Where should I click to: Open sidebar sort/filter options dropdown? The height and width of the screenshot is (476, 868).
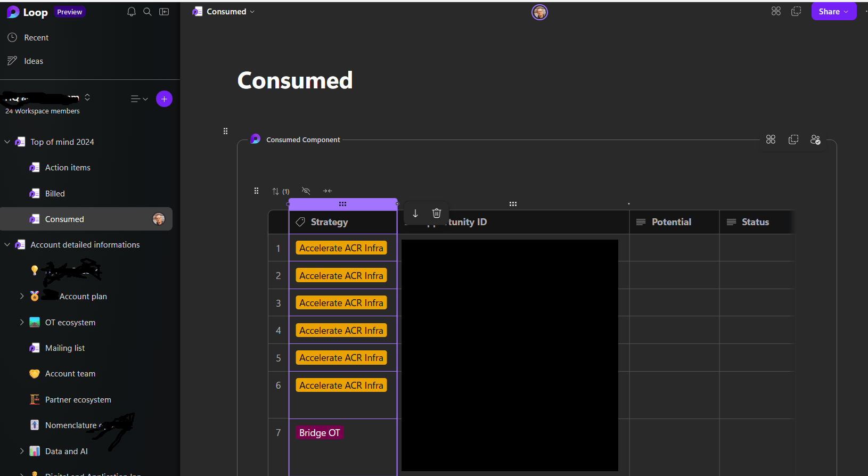(140, 99)
